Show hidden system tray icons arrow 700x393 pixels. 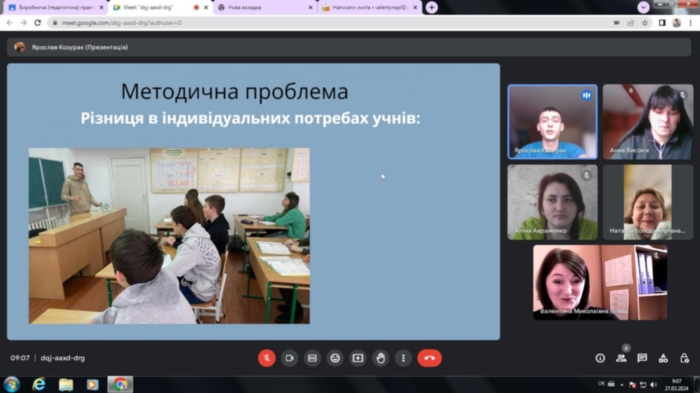point(621,384)
